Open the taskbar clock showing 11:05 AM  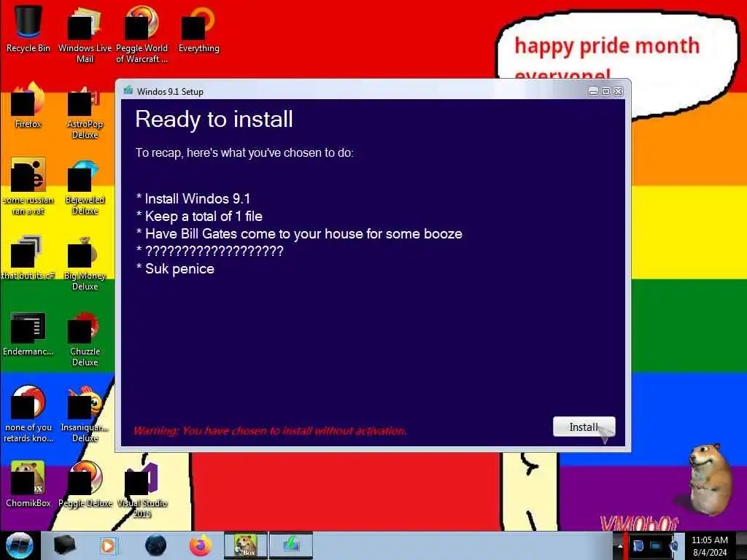[x=709, y=545]
